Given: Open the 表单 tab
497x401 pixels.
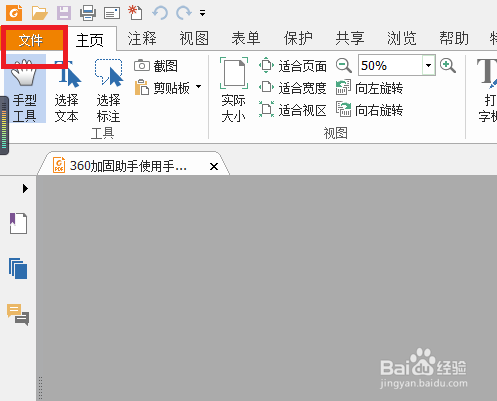Looking at the screenshot, I should coord(246,38).
